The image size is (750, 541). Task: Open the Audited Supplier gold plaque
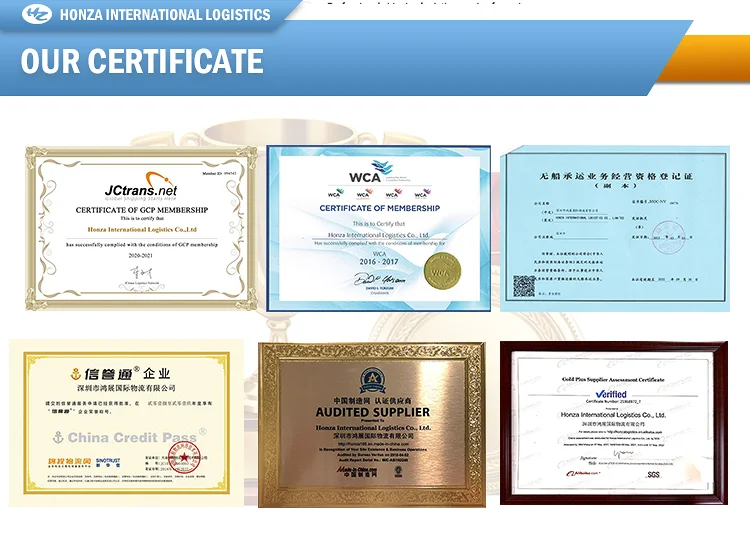tap(372, 425)
